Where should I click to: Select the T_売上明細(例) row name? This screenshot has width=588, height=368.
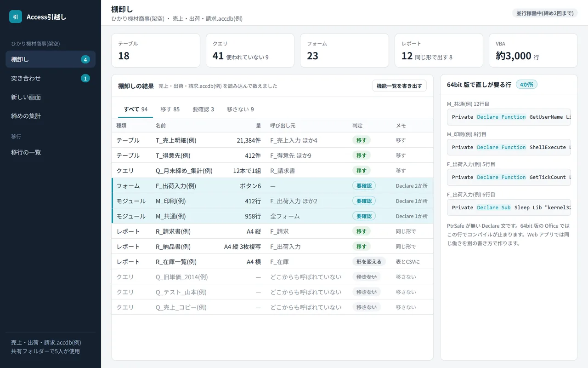pyautogui.click(x=176, y=140)
